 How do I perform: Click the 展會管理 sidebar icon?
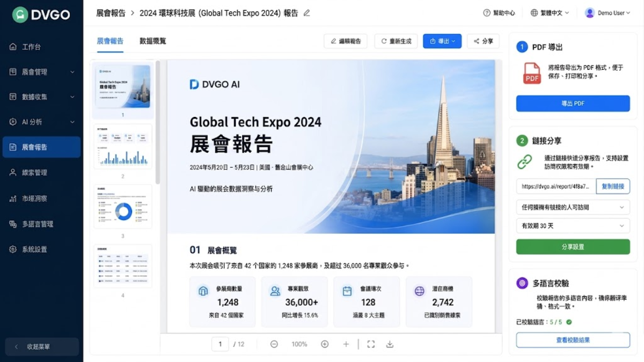[13, 72]
